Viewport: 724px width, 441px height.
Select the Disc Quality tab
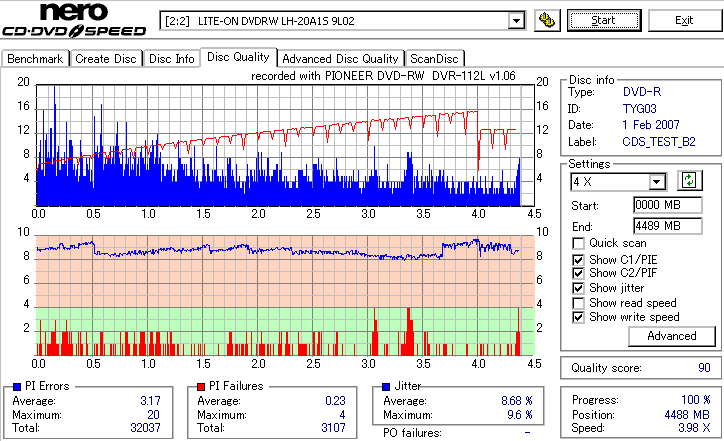click(238, 57)
